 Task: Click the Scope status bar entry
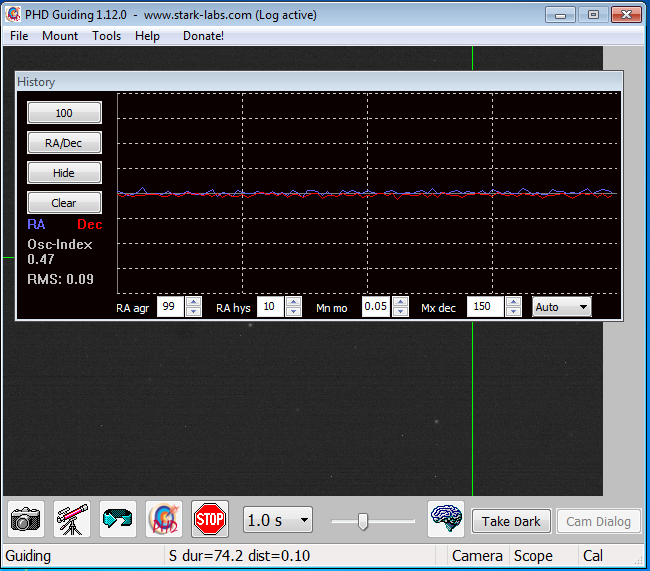coord(533,556)
